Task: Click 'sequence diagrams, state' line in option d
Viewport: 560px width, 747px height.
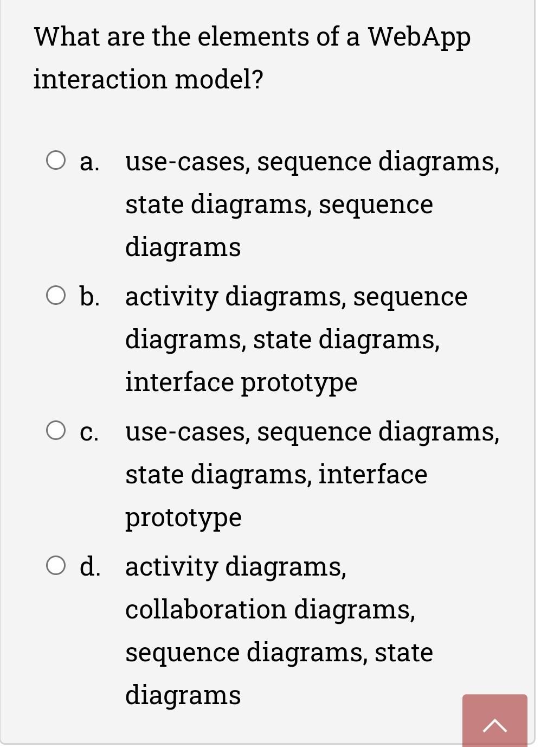Action: pyautogui.click(x=279, y=653)
